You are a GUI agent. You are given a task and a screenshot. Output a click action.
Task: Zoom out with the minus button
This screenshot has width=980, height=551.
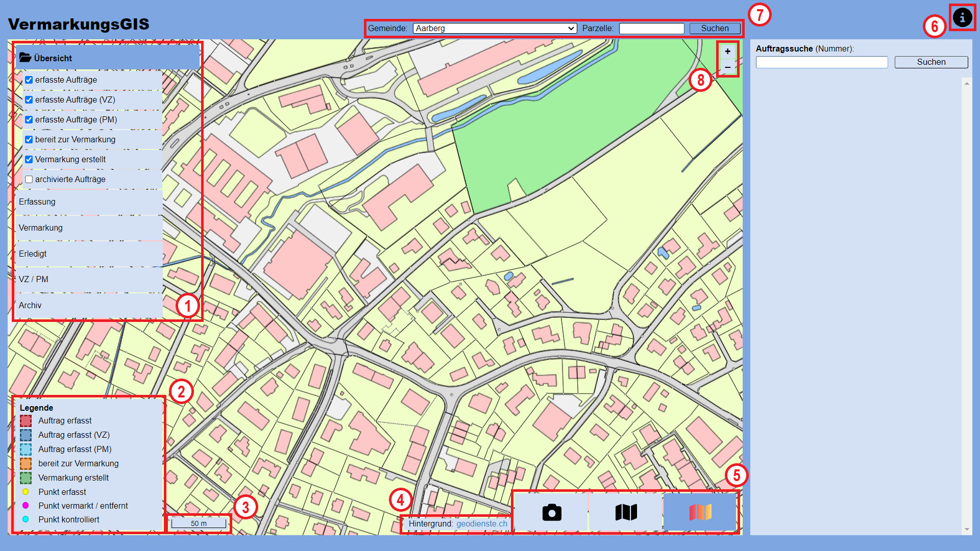coord(727,67)
